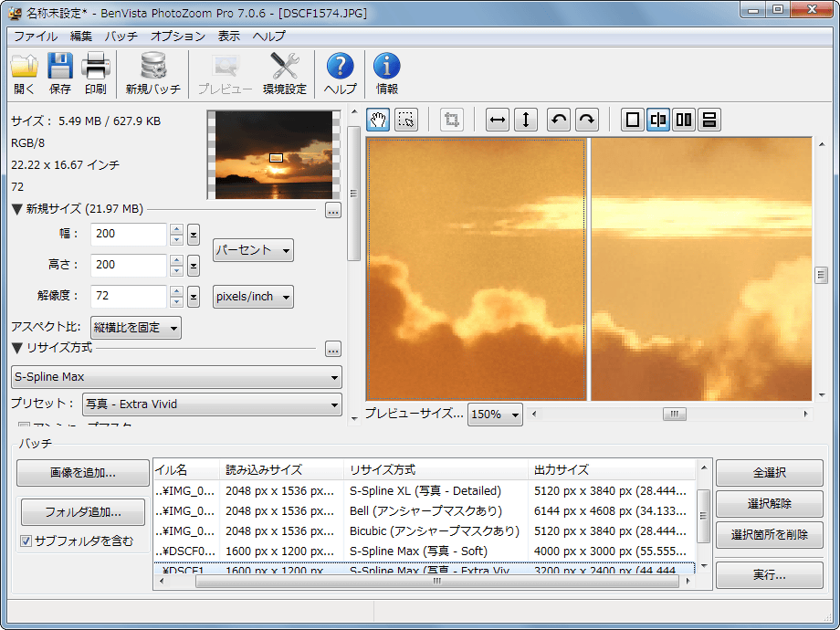Flip image vertically with up-down arrow icon
This screenshot has height=630, width=840.
[x=526, y=120]
